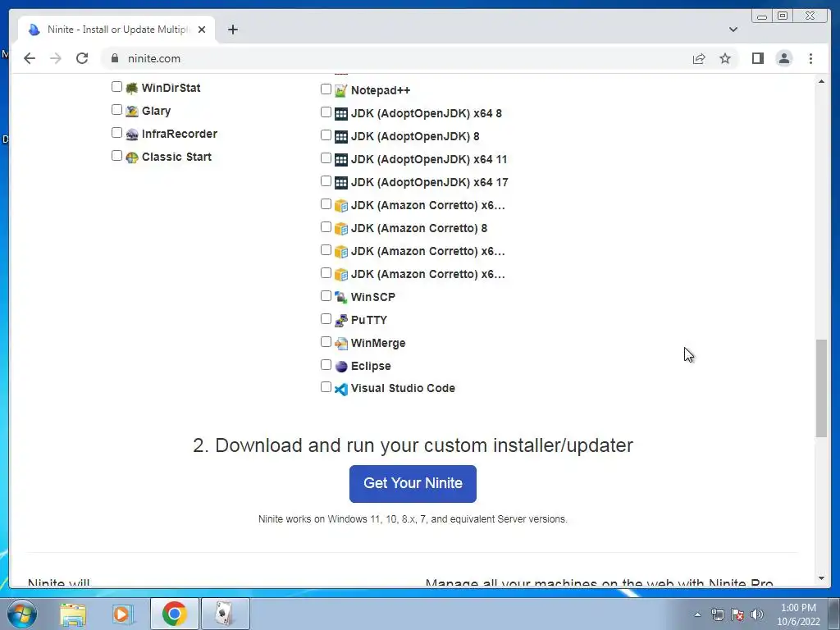Check the Glary checkbox

[x=116, y=110]
